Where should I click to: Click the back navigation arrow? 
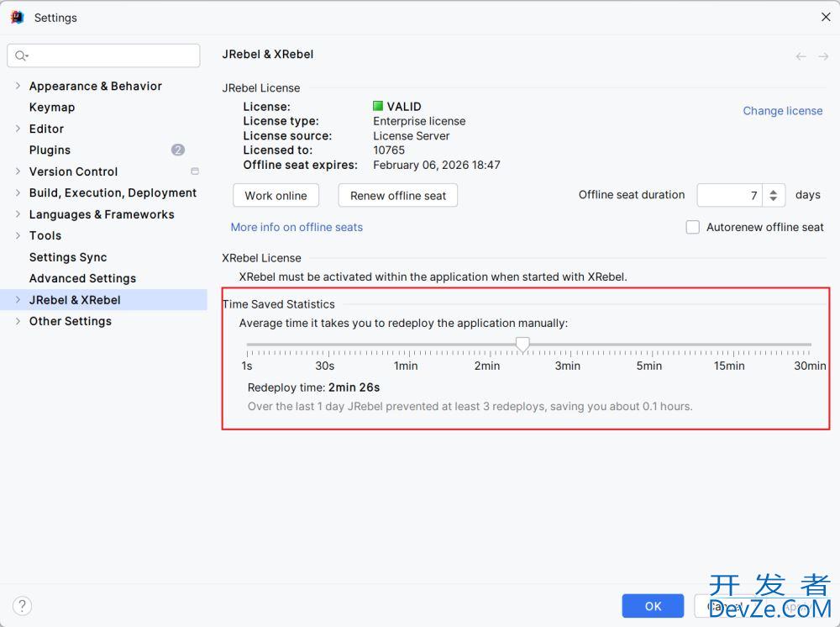click(x=801, y=56)
